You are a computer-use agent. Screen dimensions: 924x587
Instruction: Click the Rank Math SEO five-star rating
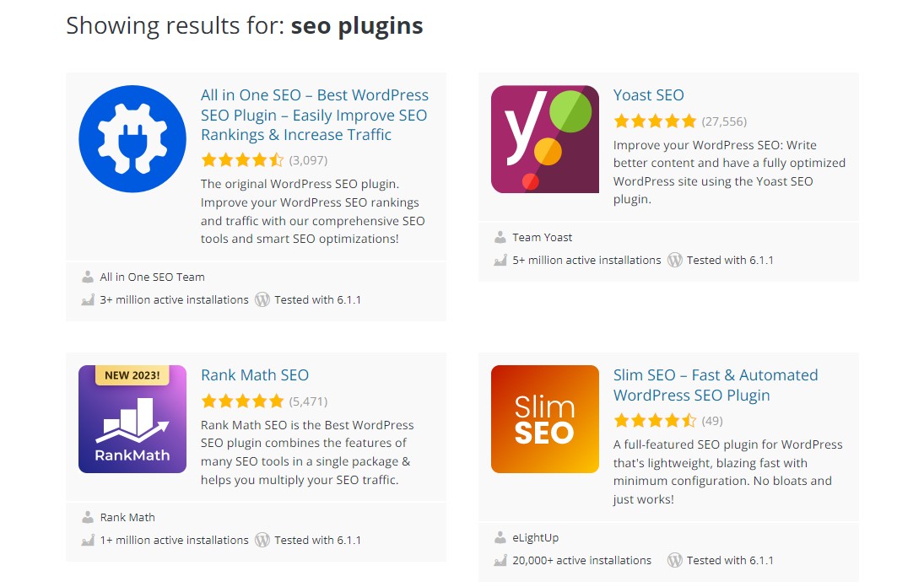242,401
